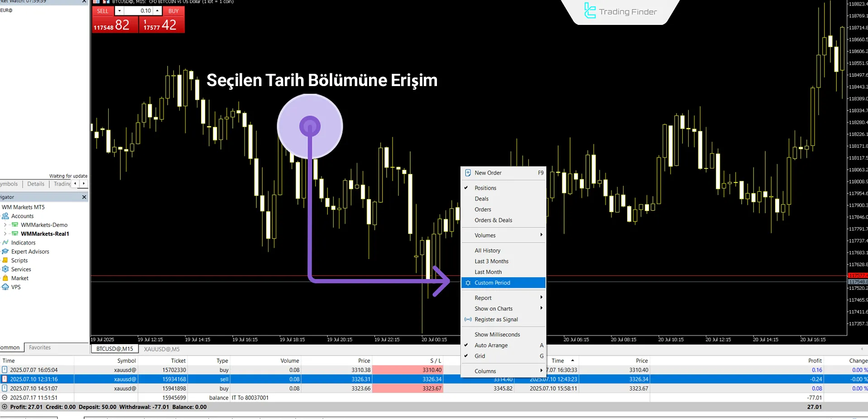Expand the WMMarkets-Demo account tree node
The width and height of the screenshot is (868, 419).
(x=5, y=225)
